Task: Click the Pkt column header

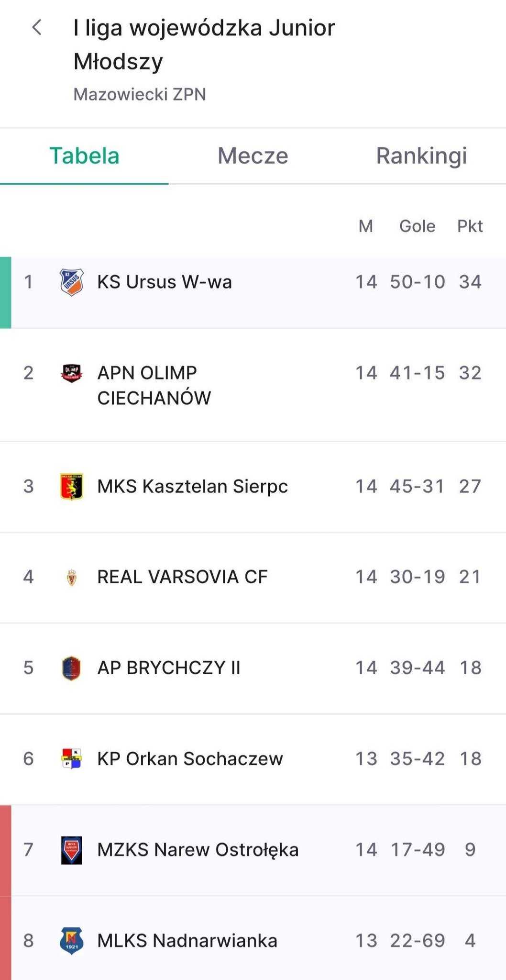Action: coord(470,226)
